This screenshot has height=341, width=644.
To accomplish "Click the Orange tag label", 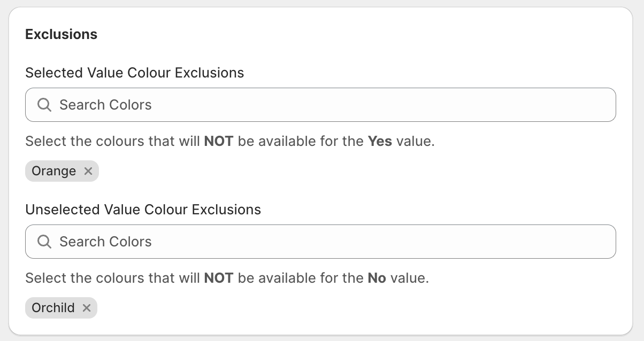I will pos(53,171).
